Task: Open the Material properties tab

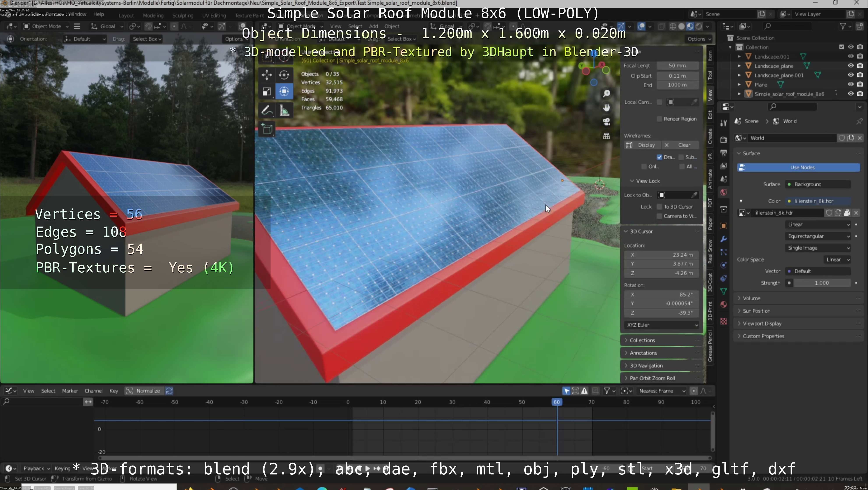Action: [724, 304]
